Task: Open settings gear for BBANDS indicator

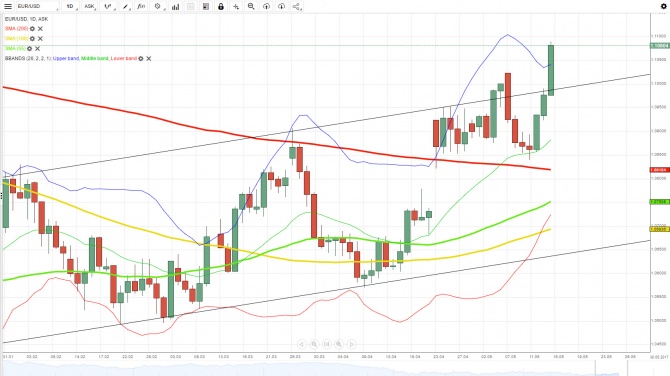Action: coord(141,59)
